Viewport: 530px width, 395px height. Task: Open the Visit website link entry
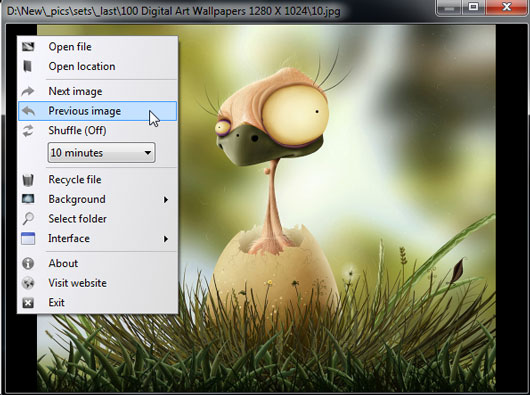97,283
